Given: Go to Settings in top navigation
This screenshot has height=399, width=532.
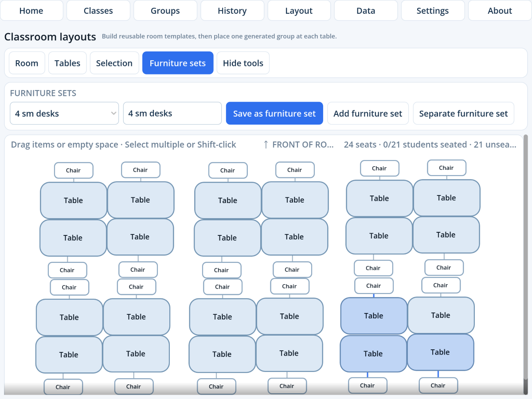Looking at the screenshot, I should pos(433,11).
